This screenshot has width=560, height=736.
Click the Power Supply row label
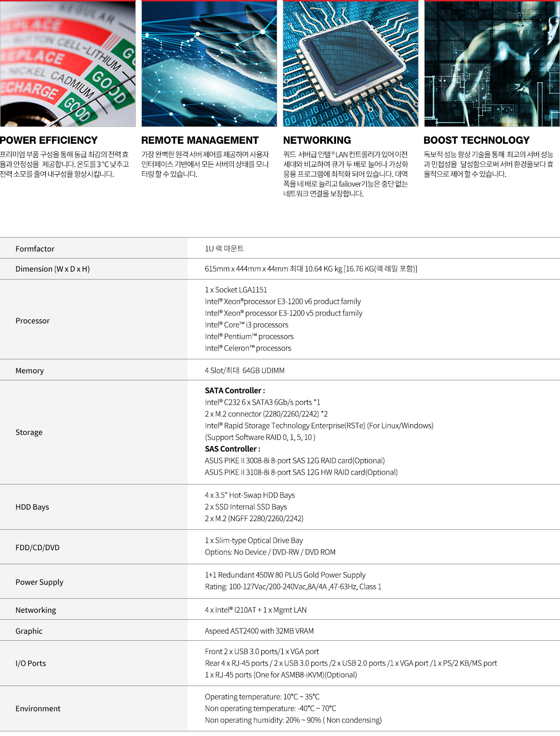coord(39,582)
